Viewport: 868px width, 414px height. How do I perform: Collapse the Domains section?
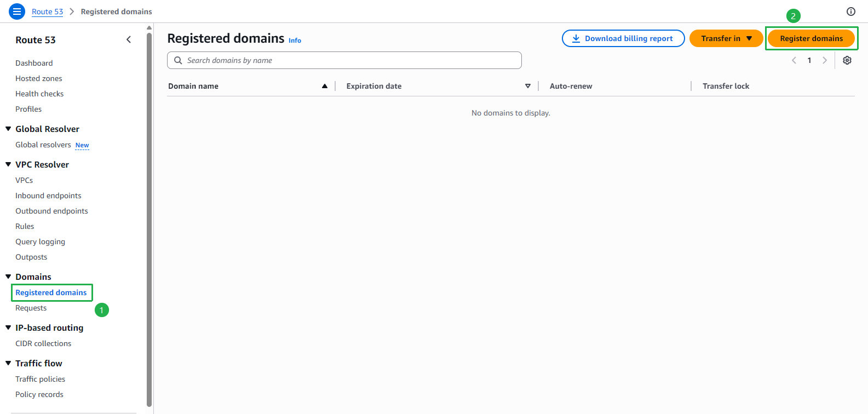[x=8, y=277]
